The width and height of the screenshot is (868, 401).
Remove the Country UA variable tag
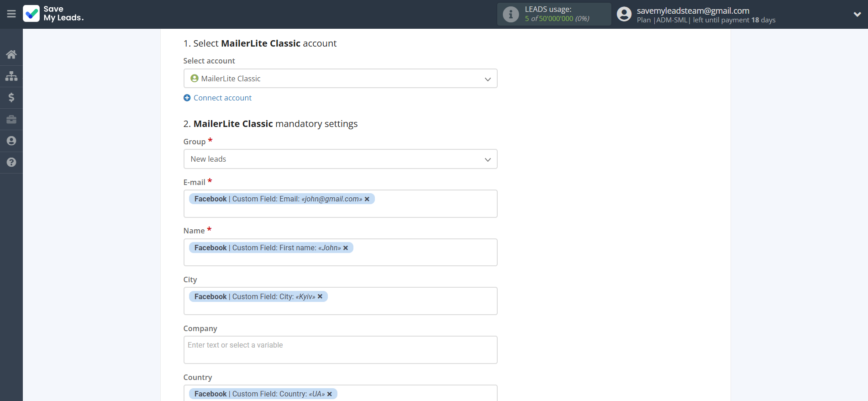[330, 394]
